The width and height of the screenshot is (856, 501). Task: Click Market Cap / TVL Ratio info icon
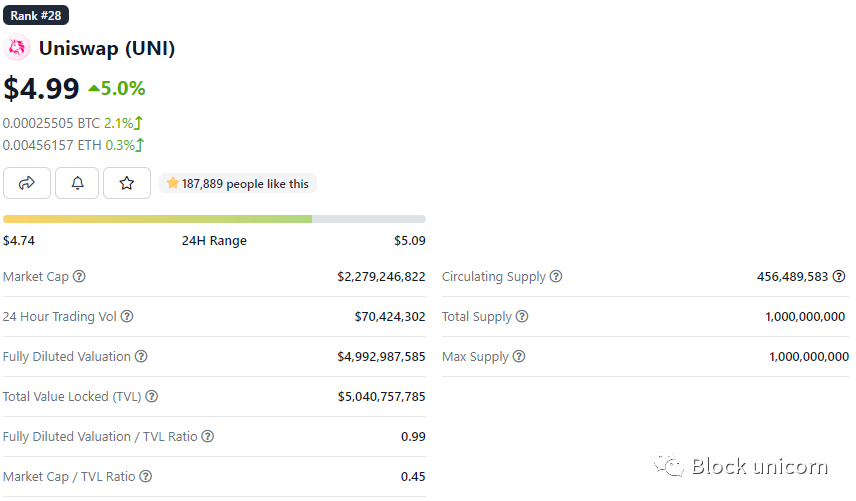click(x=145, y=477)
